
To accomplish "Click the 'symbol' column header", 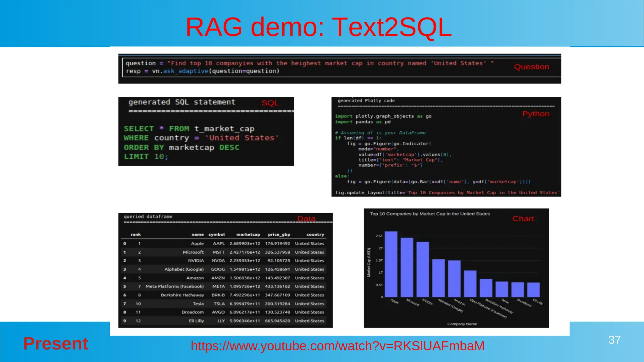I will [x=217, y=234].
